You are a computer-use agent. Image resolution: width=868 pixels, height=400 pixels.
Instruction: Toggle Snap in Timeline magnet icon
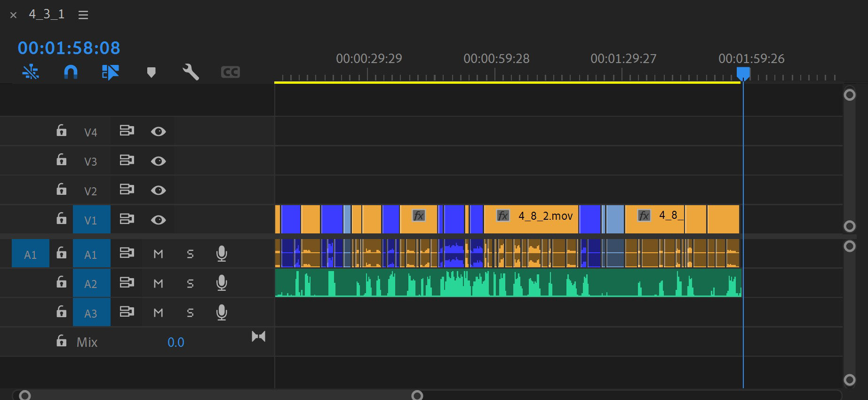pos(71,72)
